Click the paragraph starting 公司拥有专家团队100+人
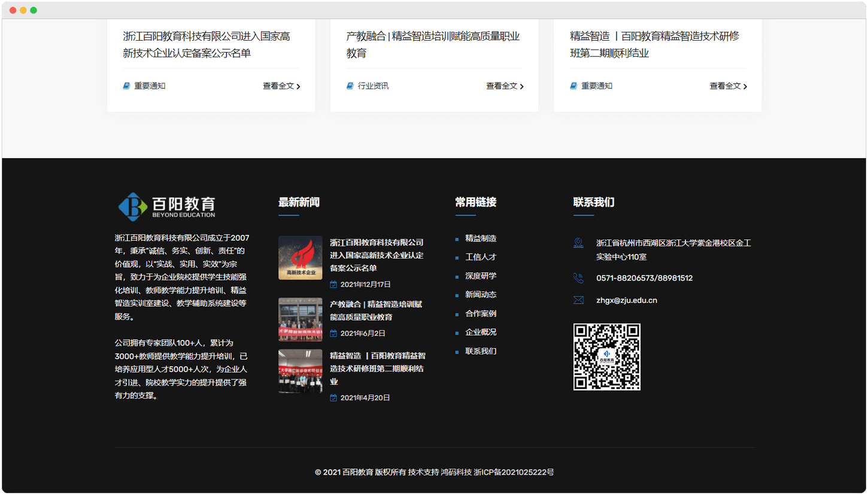868x495 pixels. [x=181, y=369]
